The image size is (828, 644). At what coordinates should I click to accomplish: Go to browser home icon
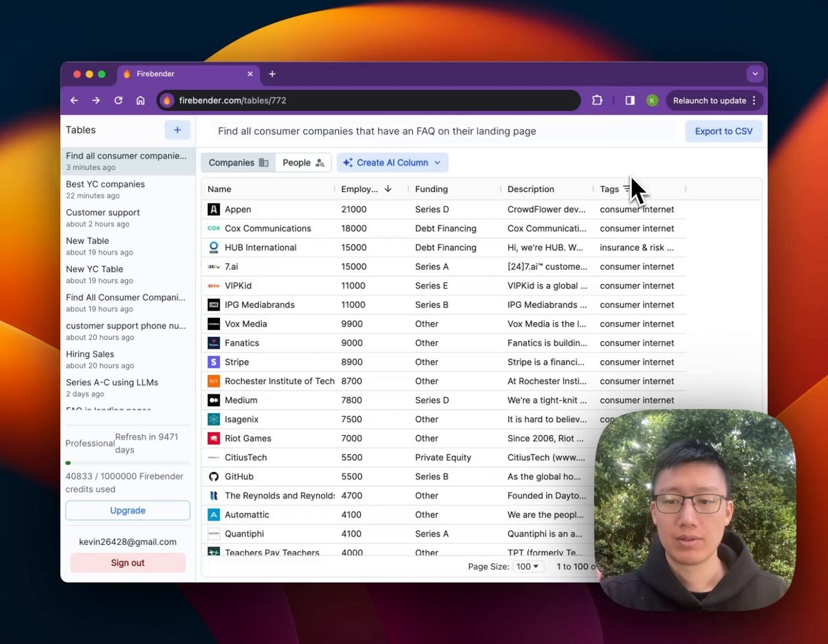tap(140, 100)
